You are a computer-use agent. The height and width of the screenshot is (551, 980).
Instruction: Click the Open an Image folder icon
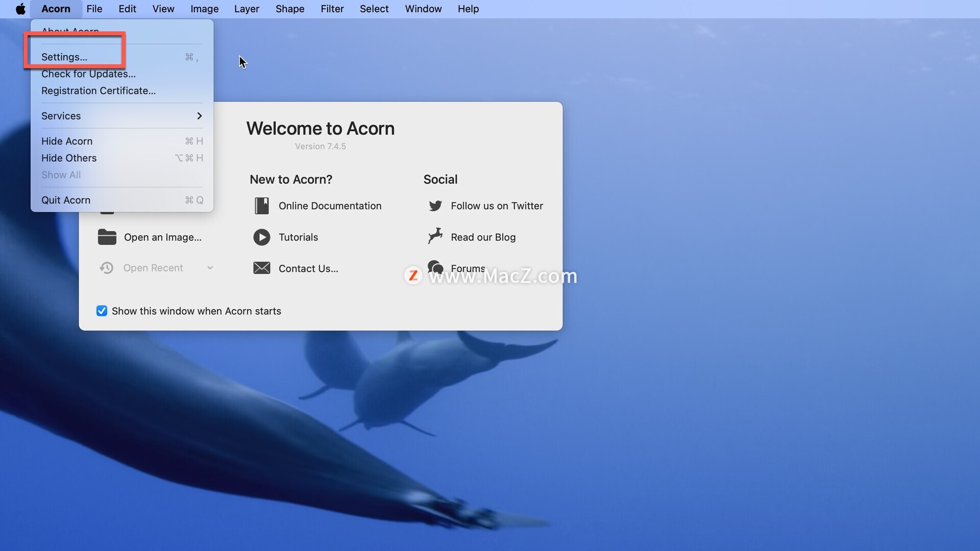107,237
